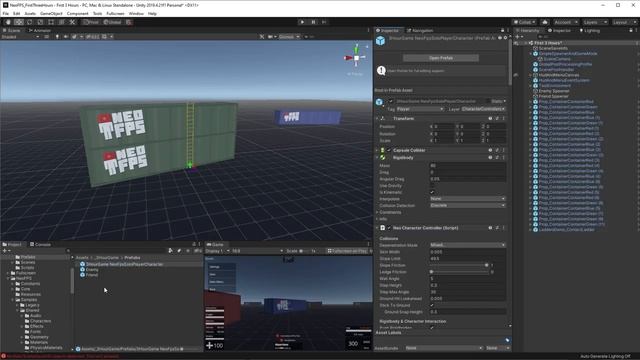Open the Layer dropdown in Inspector
Screen dimensions: 640x360
click(x=483, y=109)
